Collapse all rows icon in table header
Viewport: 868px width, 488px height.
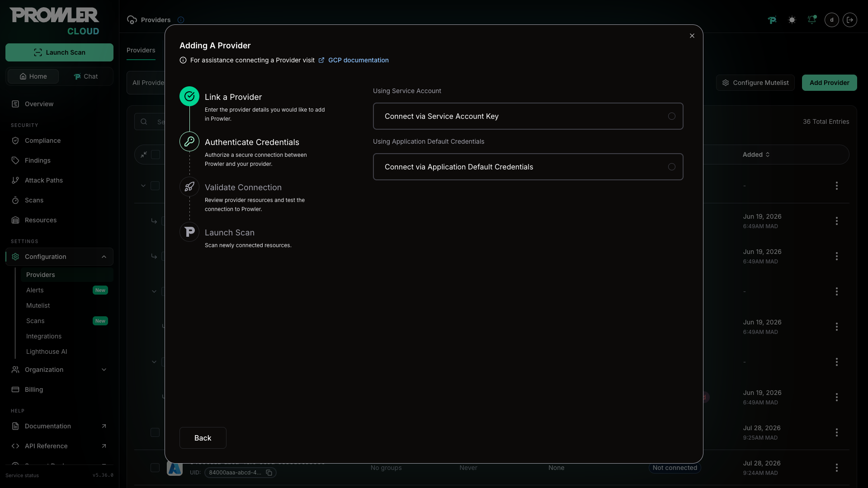pyautogui.click(x=144, y=155)
